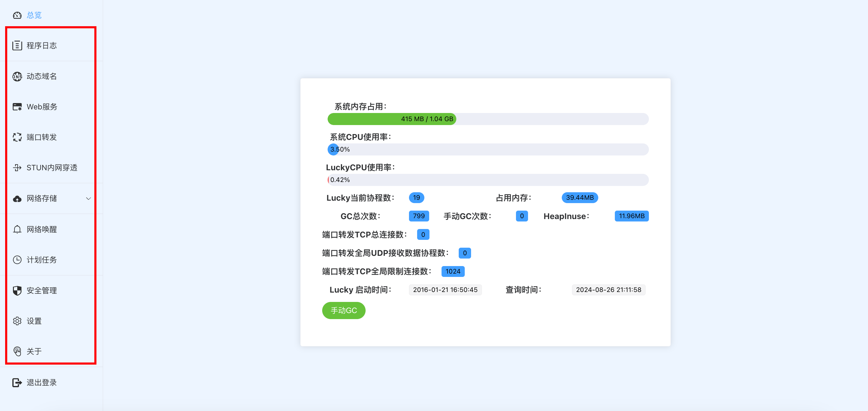Viewport: 868px width, 411px height.
Task: Click the DNS globe icon for 动态域名
Action: click(x=17, y=77)
